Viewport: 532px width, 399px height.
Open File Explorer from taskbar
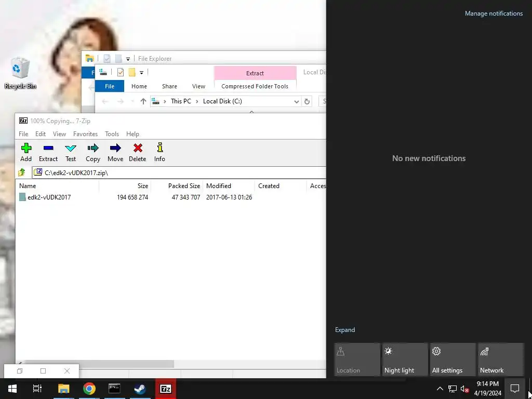point(63,389)
